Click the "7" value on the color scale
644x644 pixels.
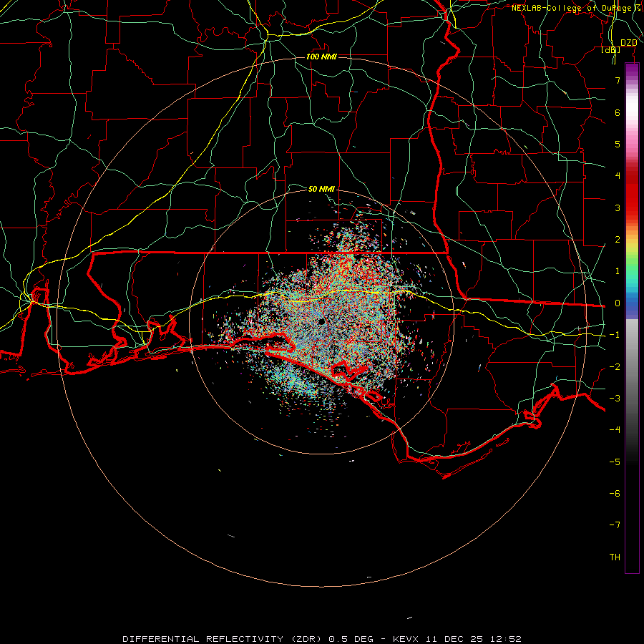618,80
